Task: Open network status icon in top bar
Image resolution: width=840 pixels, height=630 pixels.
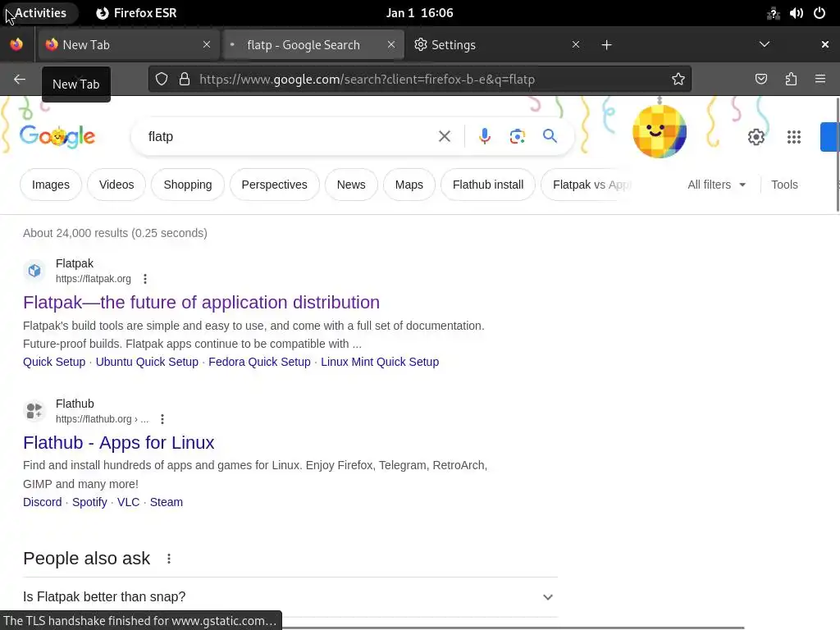Action: coord(773,13)
